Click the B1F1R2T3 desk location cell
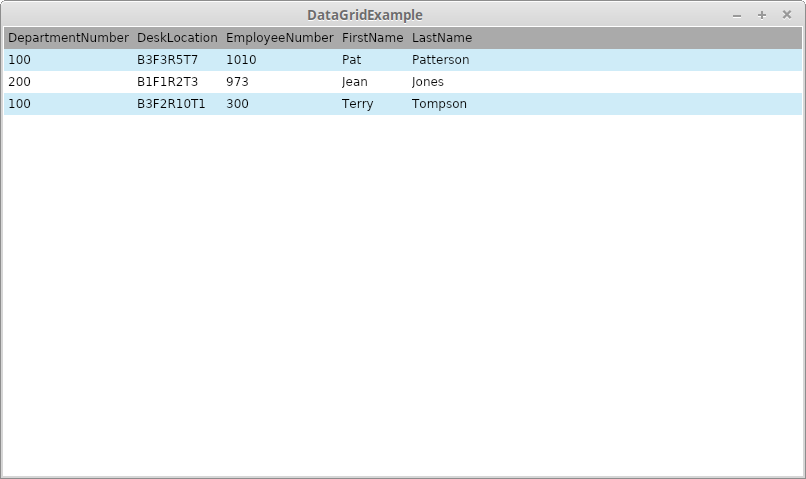 [x=167, y=82]
